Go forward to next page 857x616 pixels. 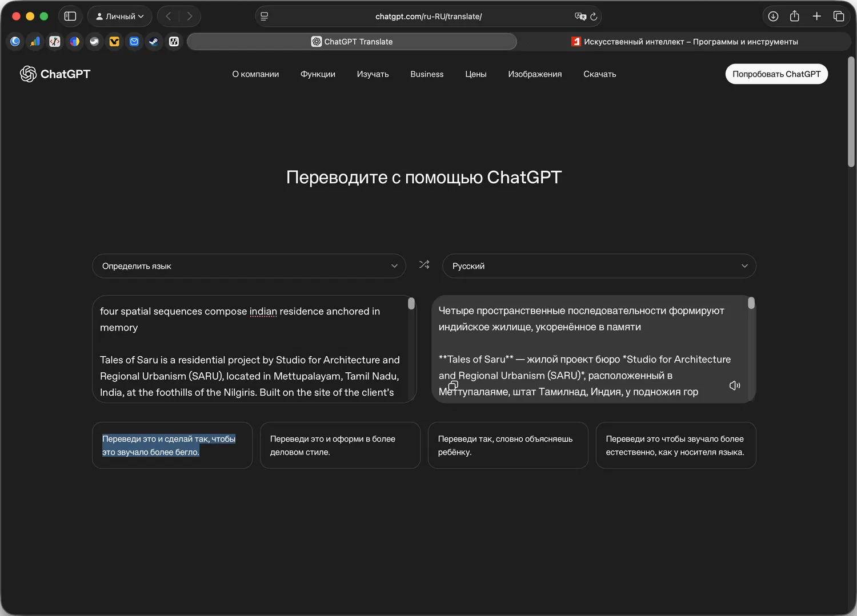pyautogui.click(x=190, y=17)
